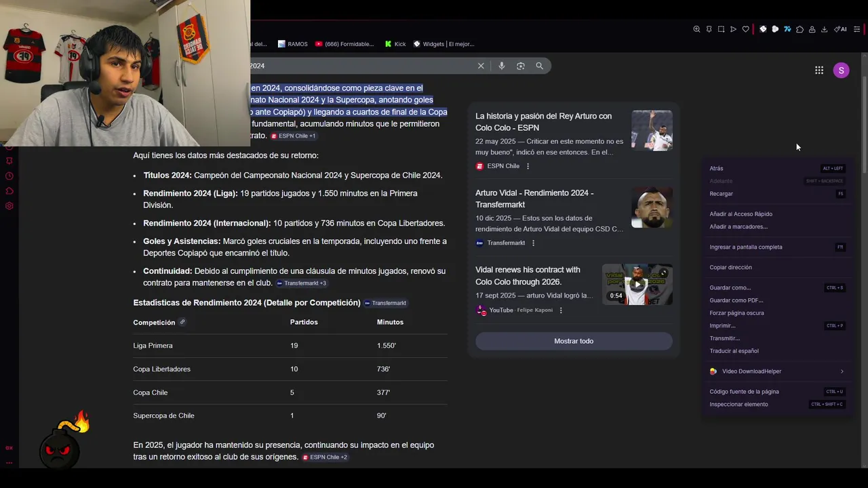868x488 pixels.
Task: Open the GX icon at sidebar bottom
Action: pos(9,447)
